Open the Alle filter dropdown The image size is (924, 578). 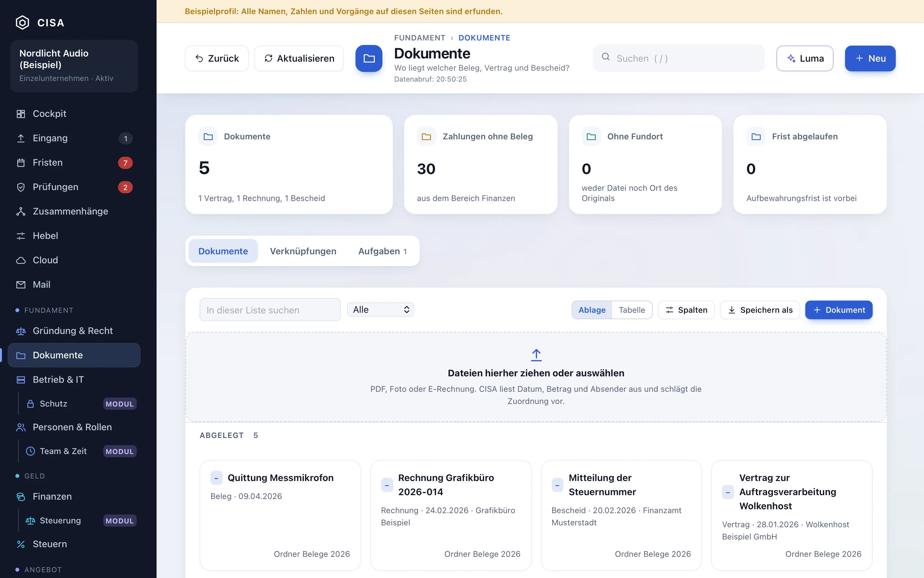[380, 310]
